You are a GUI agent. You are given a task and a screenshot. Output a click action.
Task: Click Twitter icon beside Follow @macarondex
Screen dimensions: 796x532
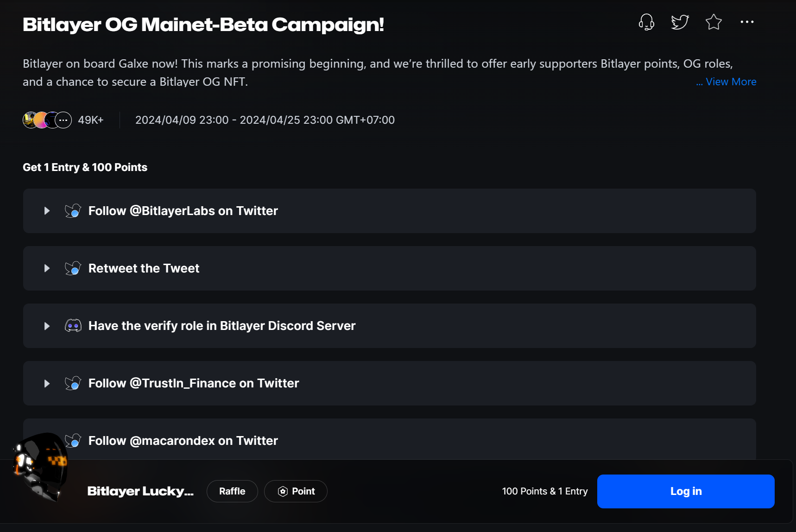(73, 440)
